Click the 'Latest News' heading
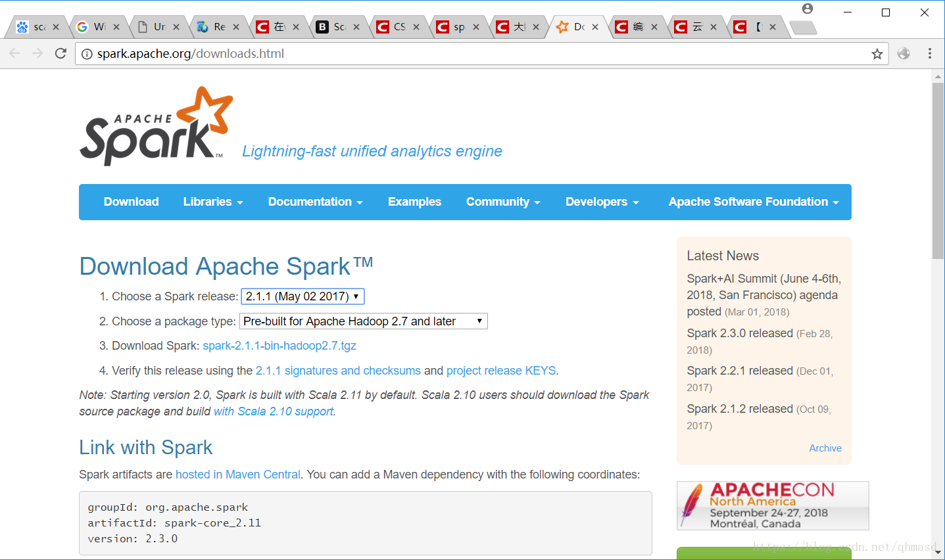Screen dimensions: 945x560 click(723, 256)
